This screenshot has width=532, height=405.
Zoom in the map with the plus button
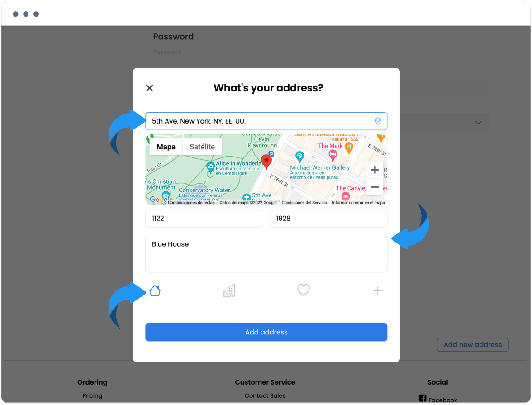375,170
